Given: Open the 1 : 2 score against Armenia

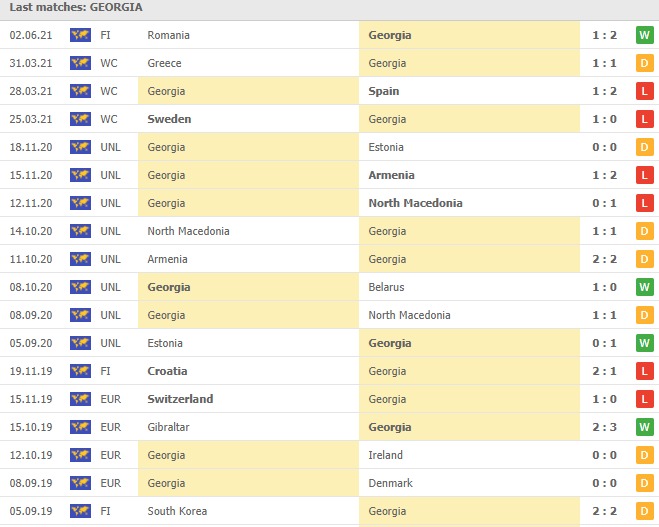Looking at the screenshot, I should (604, 175).
